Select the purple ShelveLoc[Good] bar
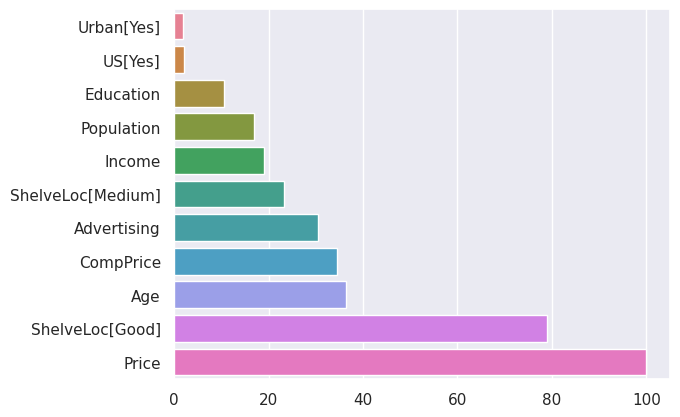The image size is (680, 417). (x=361, y=329)
